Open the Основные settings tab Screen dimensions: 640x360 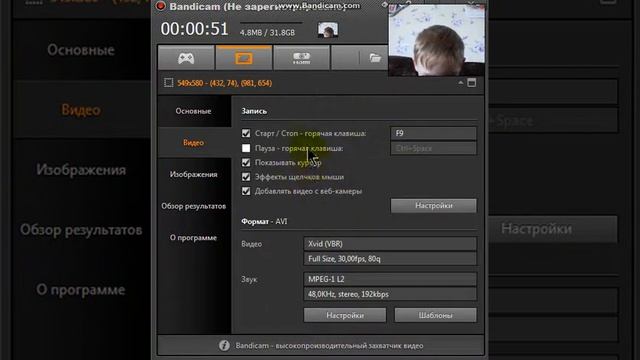point(193,111)
